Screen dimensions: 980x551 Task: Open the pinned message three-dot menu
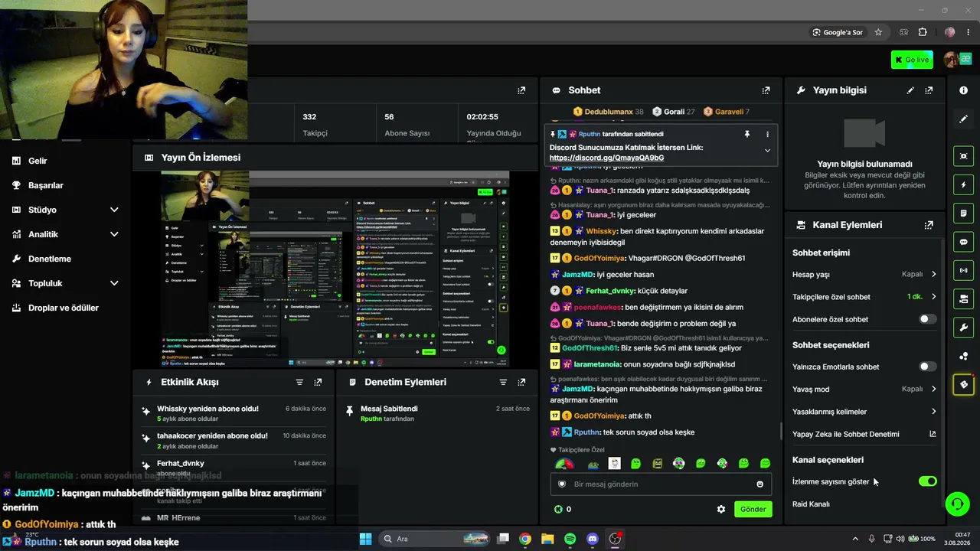point(767,134)
